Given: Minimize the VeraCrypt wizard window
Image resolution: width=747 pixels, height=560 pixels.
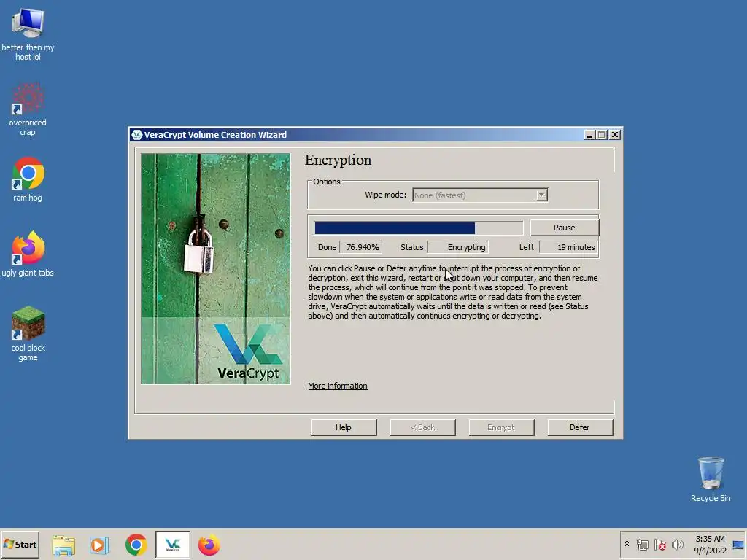Looking at the screenshot, I should pyautogui.click(x=589, y=135).
